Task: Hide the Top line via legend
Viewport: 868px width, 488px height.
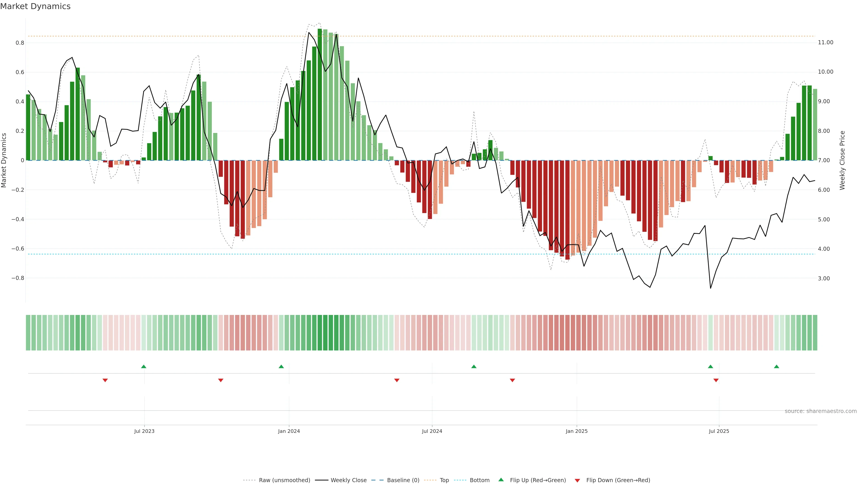Action: point(444,480)
